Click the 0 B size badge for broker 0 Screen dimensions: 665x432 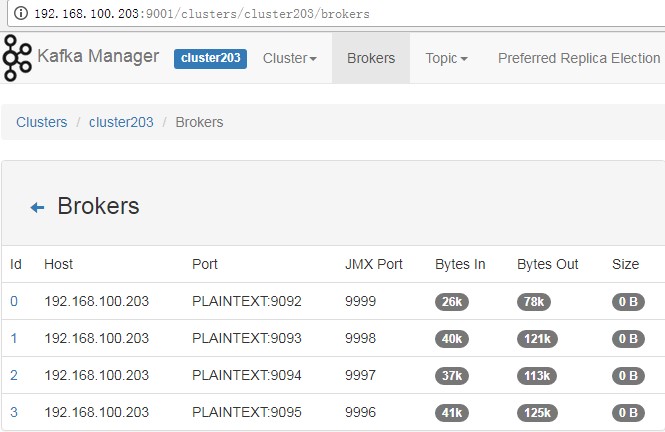628,302
